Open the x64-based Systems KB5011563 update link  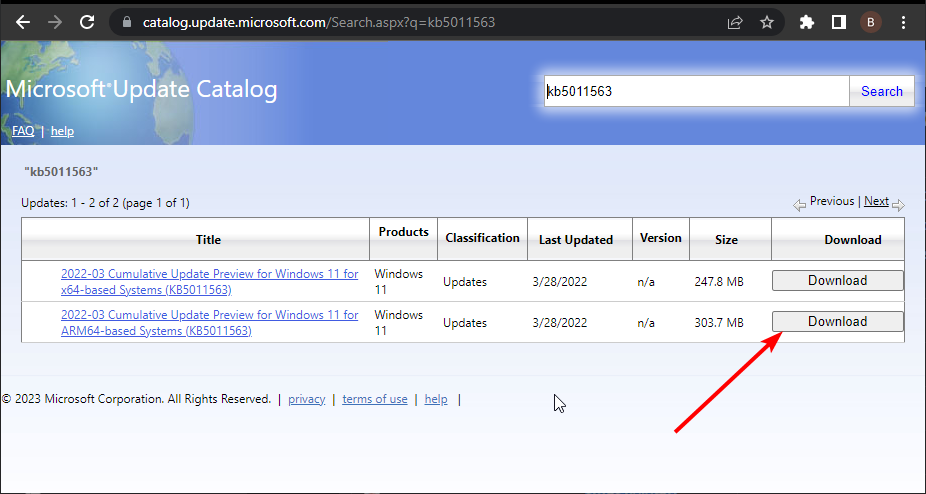point(210,282)
